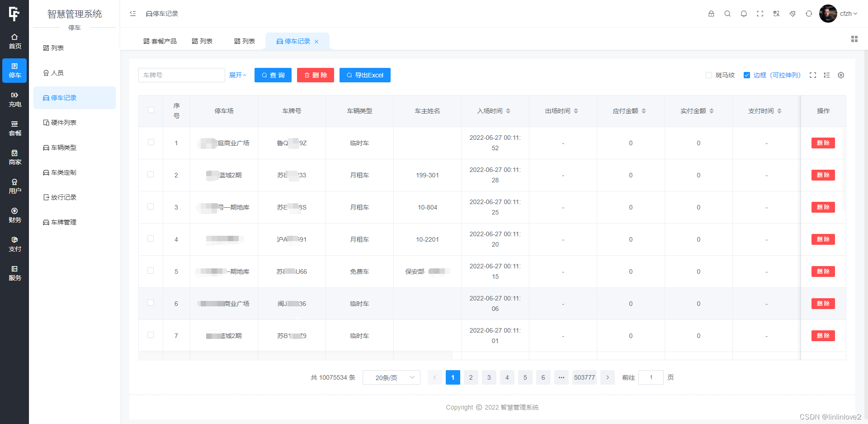Uncheck 边框 border checkbox

point(747,75)
